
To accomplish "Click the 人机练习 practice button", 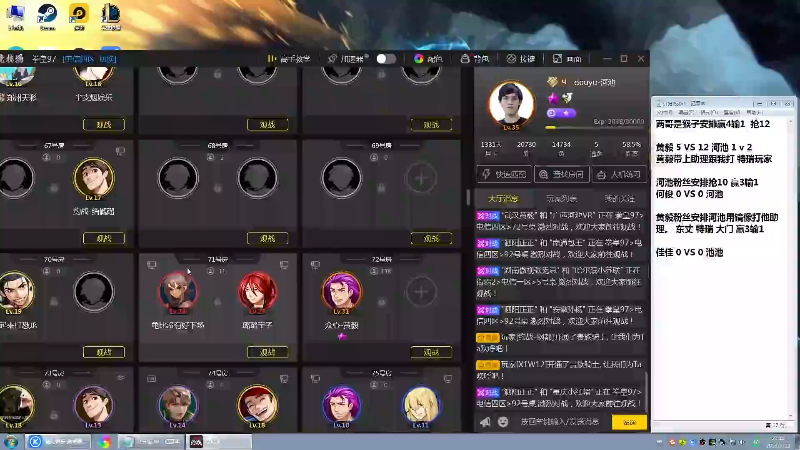I will click(x=619, y=174).
